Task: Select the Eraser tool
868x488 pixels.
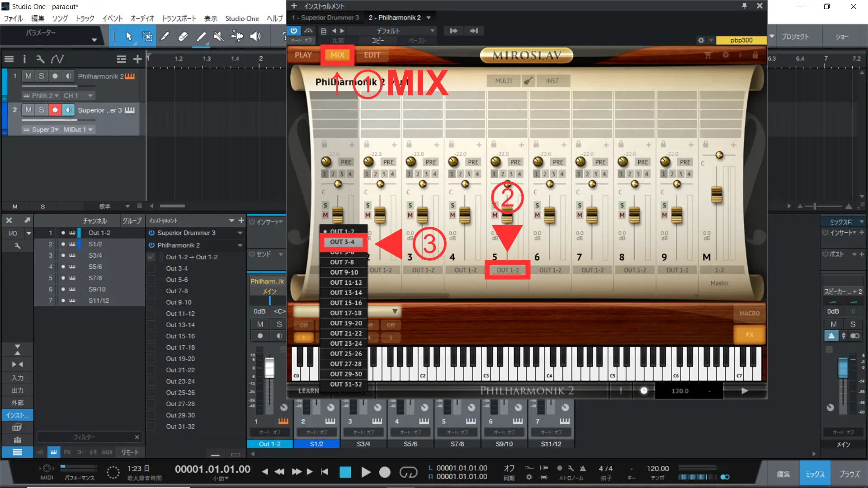Action: tap(183, 36)
